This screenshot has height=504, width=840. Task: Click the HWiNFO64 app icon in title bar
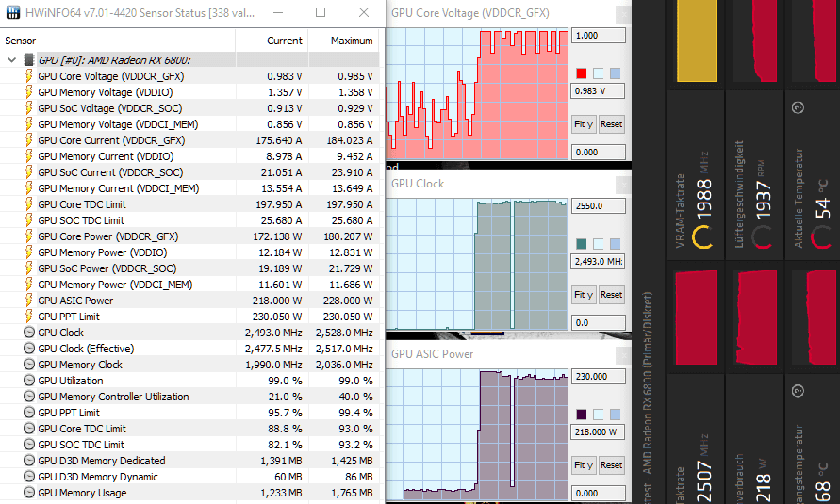13,13
